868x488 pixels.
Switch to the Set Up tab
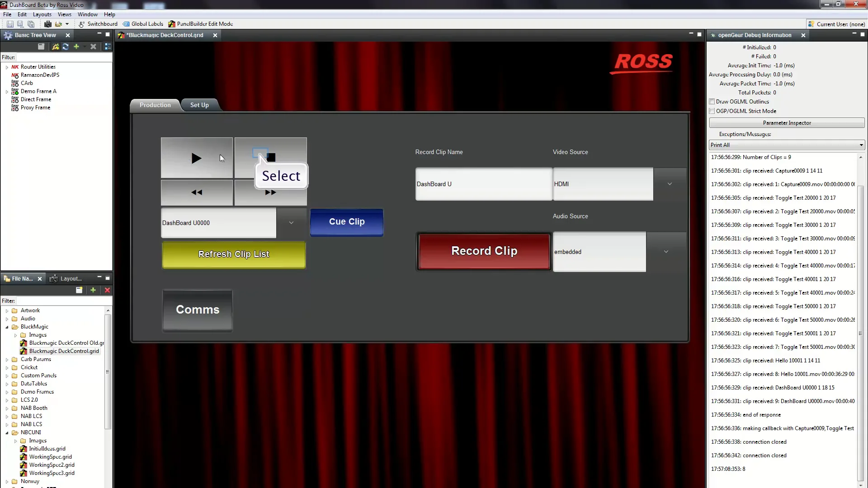point(199,105)
